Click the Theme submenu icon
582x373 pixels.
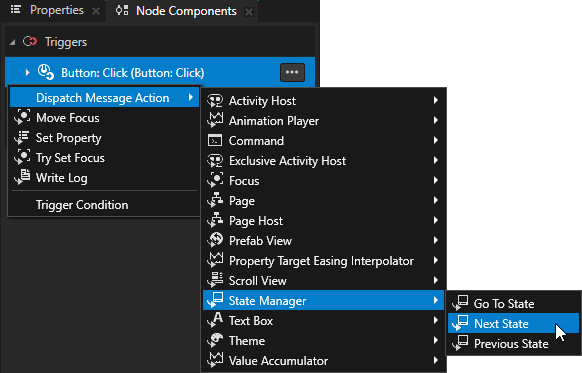(215, 340)
